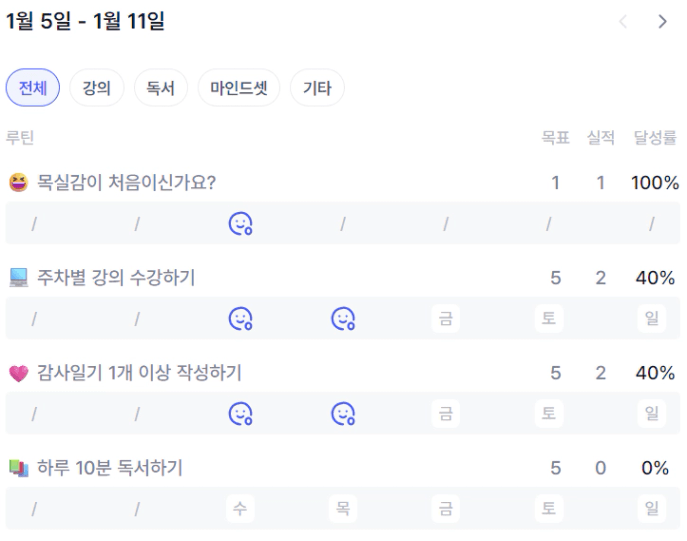
Task: Switch to the 독서 category tab
Action: point(160,88)
